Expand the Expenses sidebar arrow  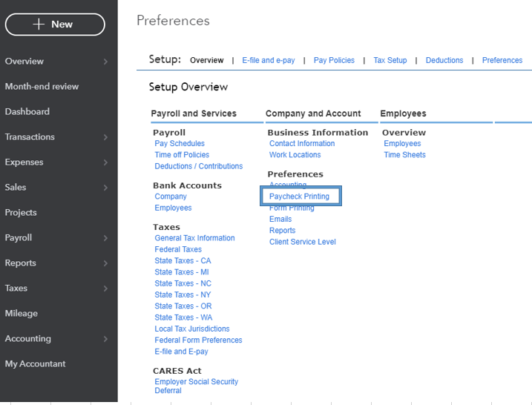click(x=106, y=162)
